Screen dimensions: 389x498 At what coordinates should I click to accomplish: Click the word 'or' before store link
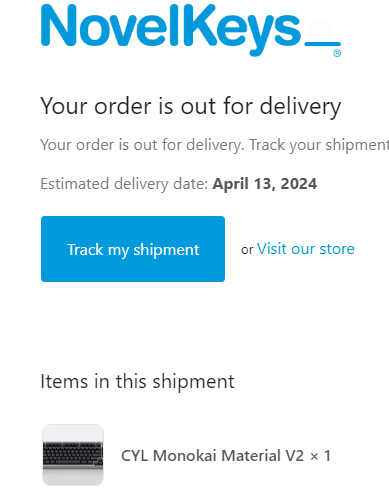coord(247,250)
